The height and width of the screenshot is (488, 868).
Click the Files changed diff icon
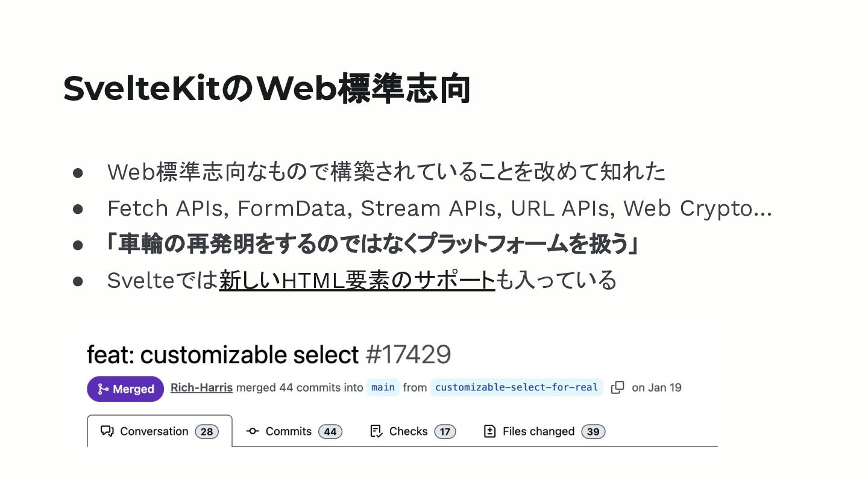[490, 431]
